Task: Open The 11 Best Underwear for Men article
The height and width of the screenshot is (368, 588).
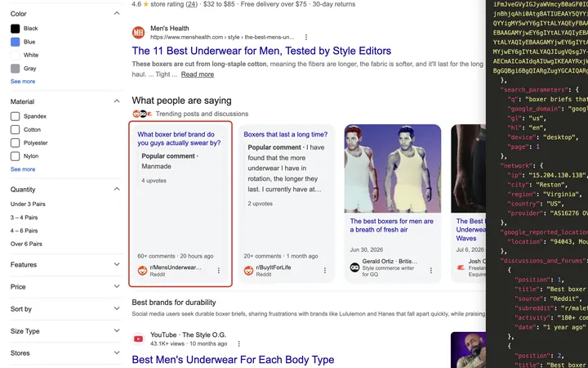Action: pos(261,51)
